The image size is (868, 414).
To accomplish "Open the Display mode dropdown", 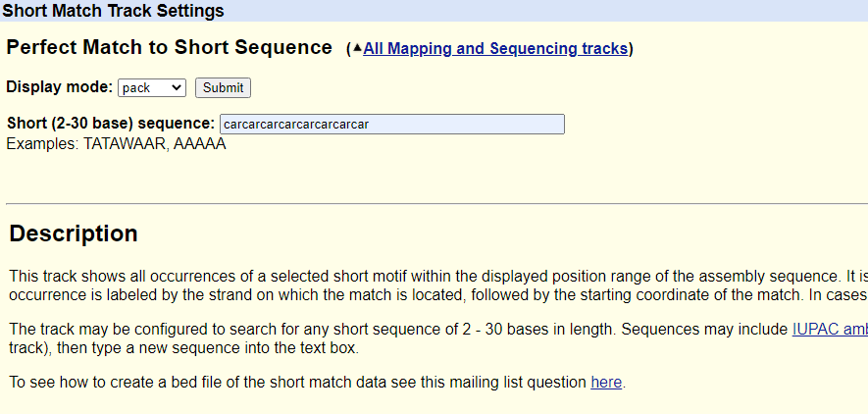I will (x=151, y=87).
